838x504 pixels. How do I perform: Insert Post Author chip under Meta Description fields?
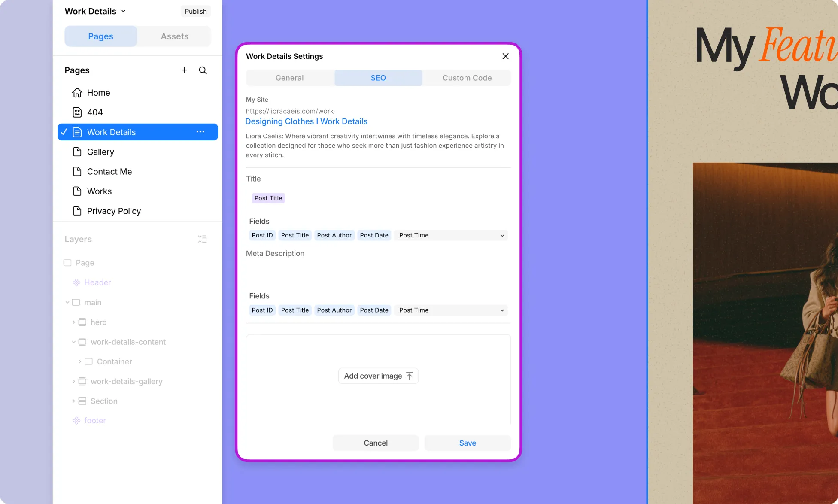coord(334,310)
